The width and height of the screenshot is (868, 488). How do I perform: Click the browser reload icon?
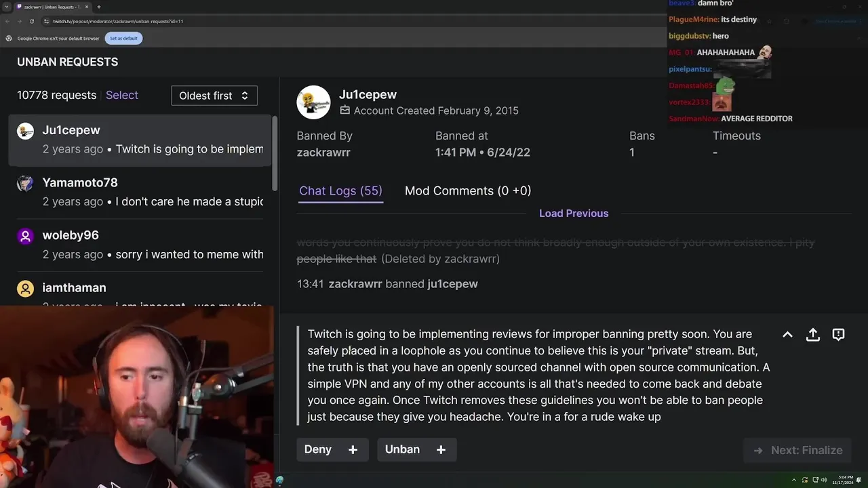tap(31, 21)
